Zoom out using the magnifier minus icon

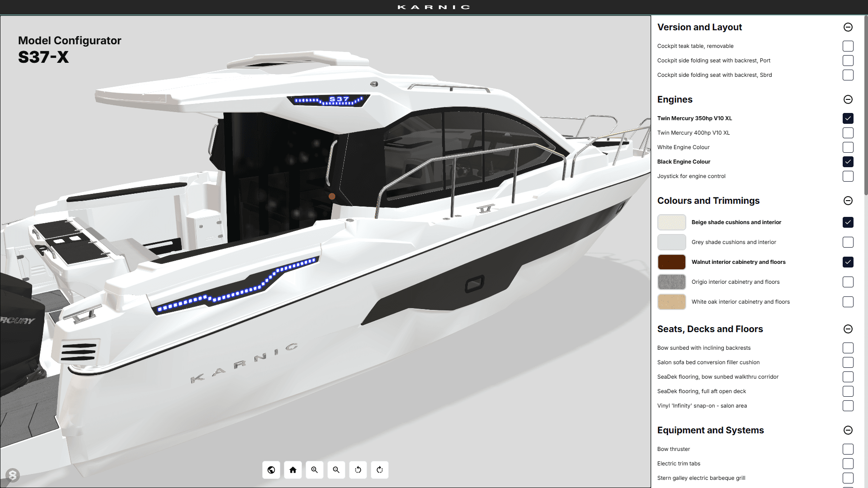[336, 470]
